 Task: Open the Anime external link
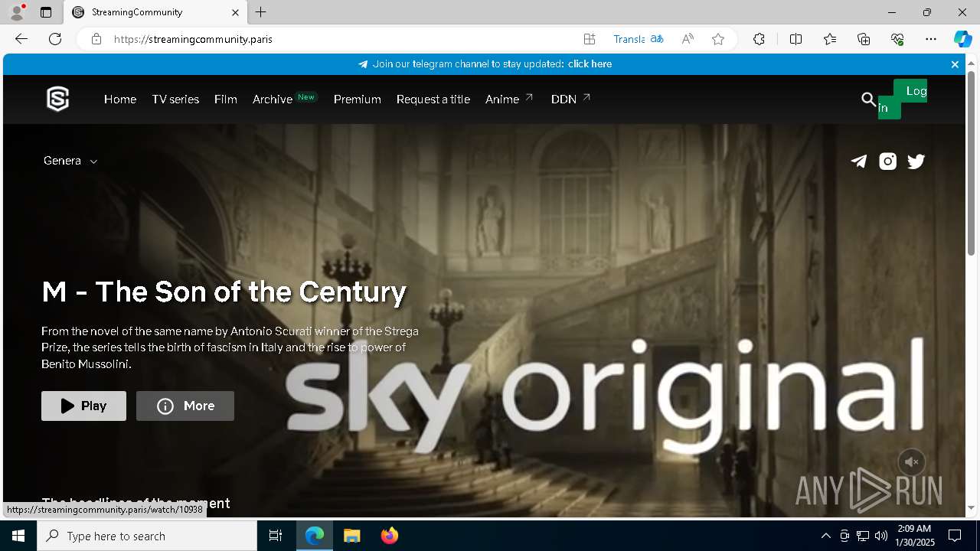[510, 99]
